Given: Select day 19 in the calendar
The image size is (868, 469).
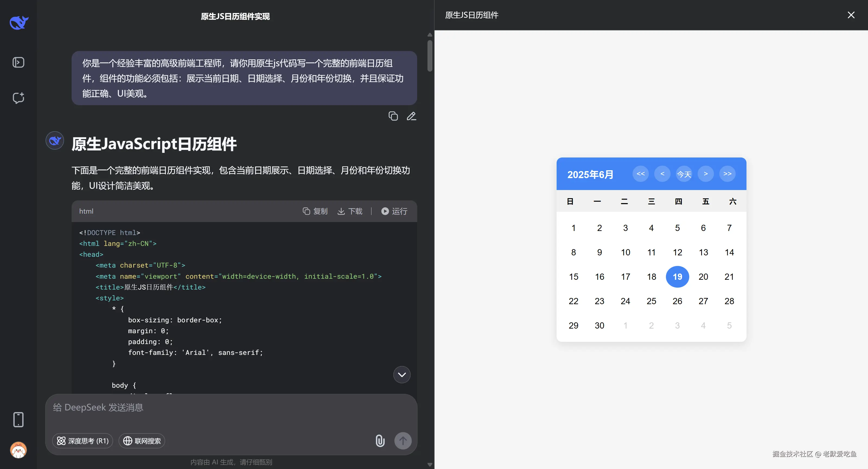Looking at the screenshot, I should (677, 277).
